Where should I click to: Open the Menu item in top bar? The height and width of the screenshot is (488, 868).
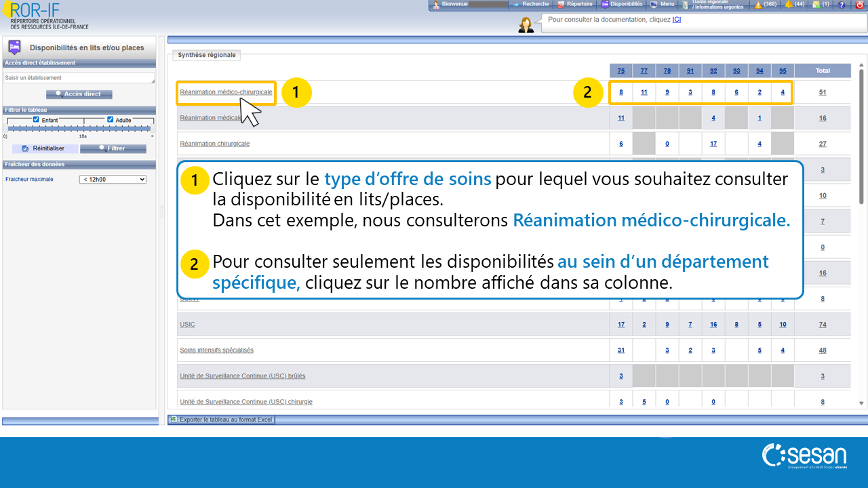click(662, 5)
